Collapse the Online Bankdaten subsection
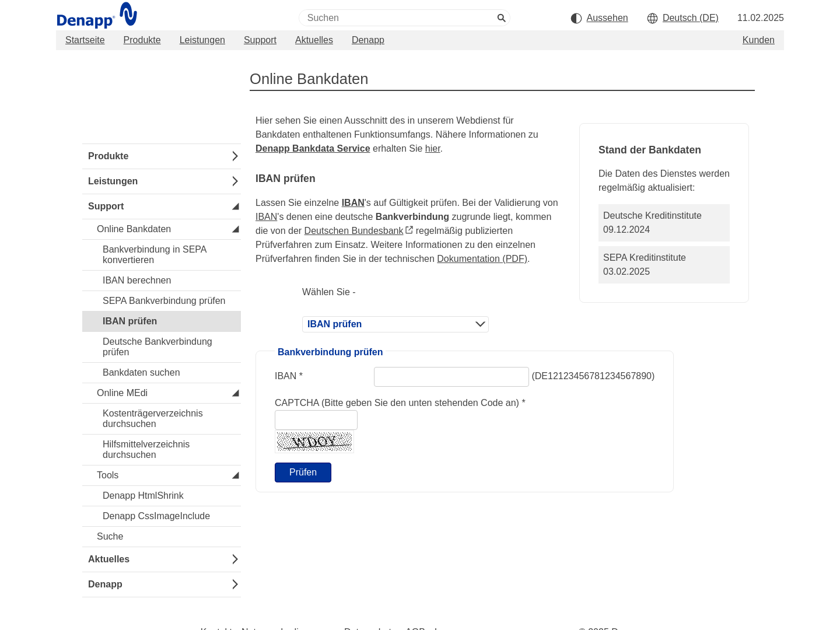 [235, 229]
